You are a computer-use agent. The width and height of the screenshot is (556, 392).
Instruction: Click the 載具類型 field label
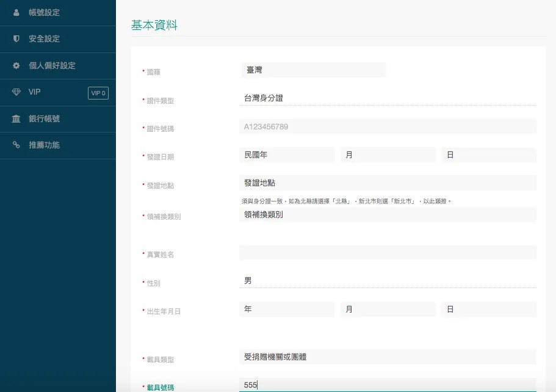[161, 360]
